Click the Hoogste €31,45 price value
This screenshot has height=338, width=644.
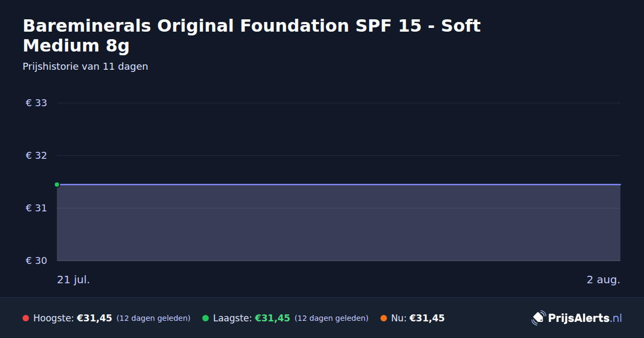click(x=94, y=318)
